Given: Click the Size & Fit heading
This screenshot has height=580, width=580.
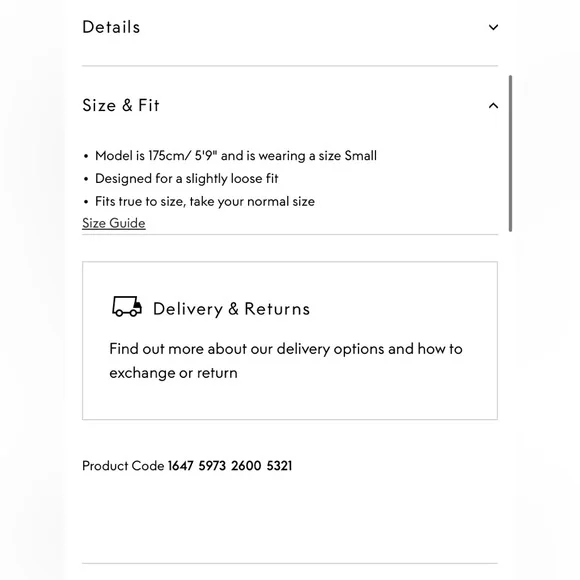Looking at the screenshot, I should point(121,105).
